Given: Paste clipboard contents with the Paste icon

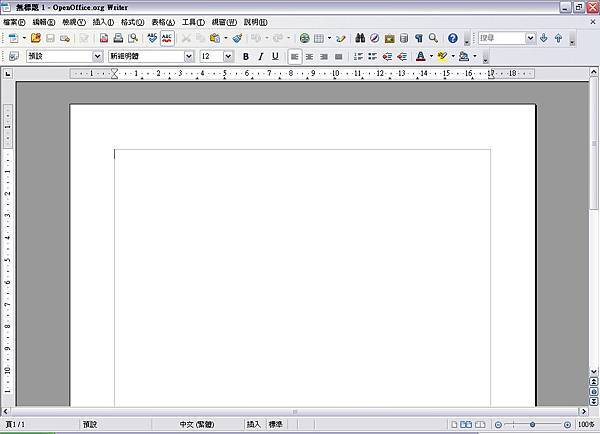Looking at the screenshot, I should 215,38.
